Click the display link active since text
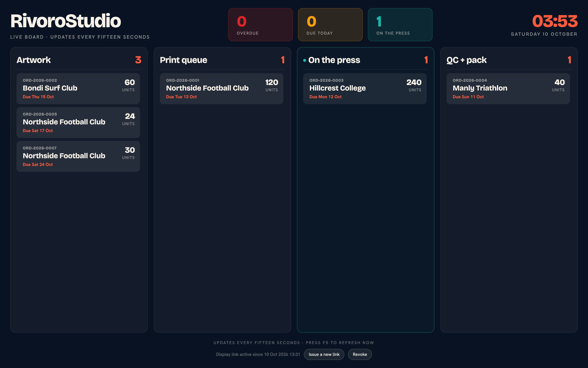 [x=258, y=354]
